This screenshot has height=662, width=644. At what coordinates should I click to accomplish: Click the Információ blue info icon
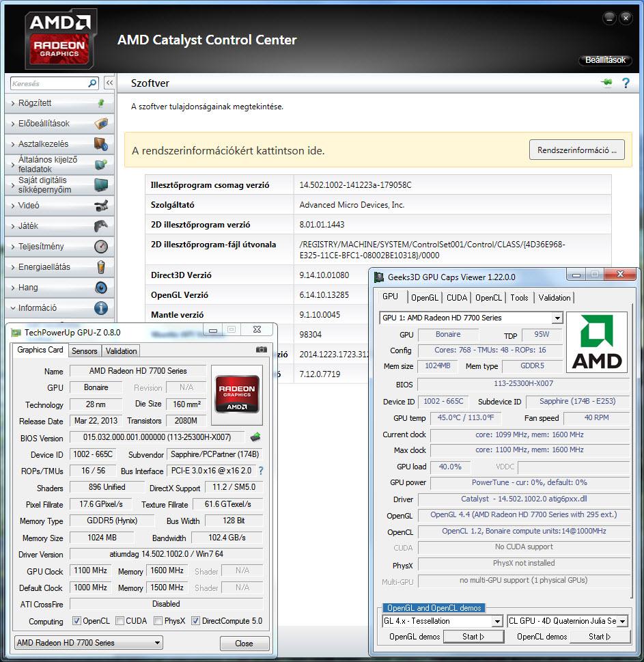[101, 308]
